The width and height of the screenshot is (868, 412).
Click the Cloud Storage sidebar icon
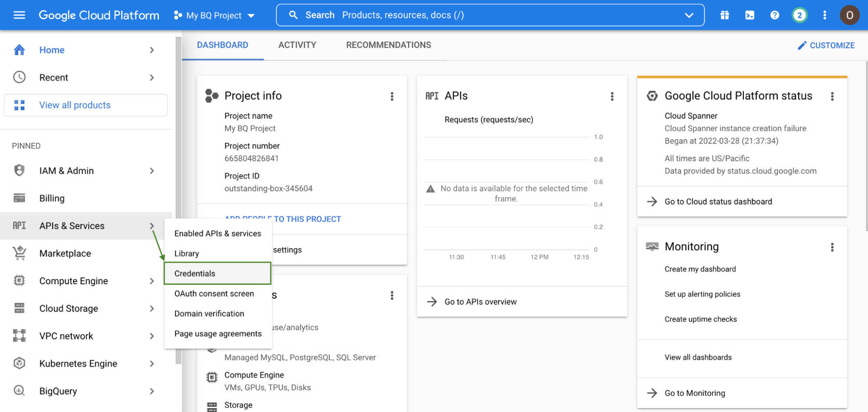coord(19,308)
